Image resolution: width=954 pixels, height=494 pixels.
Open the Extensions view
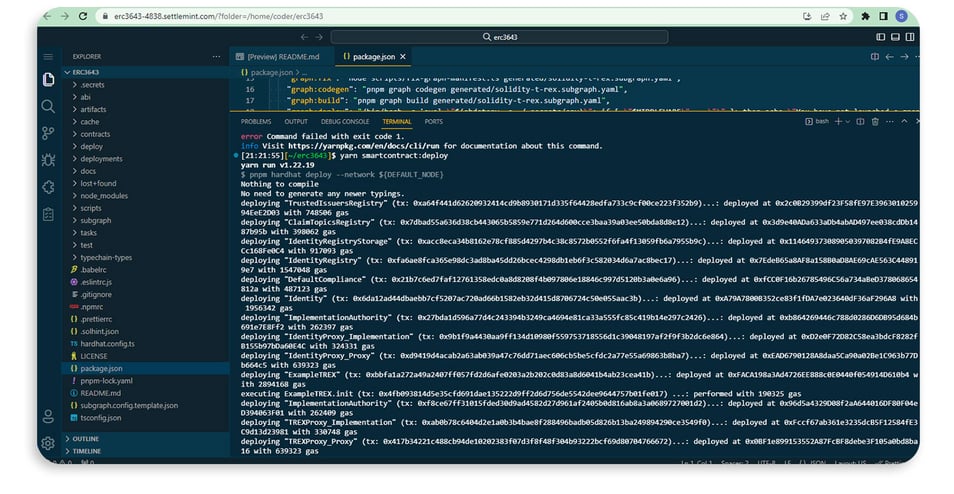click(x=48, y=187)
